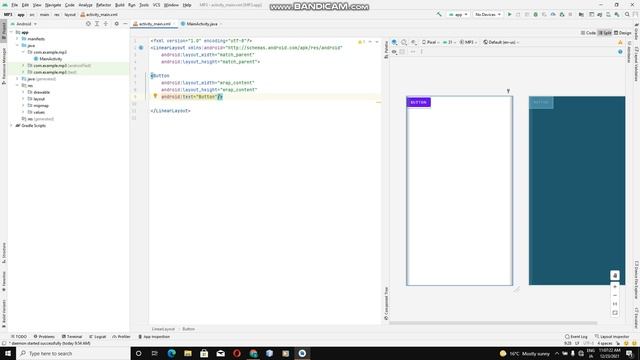This screenshot has width=640, height=360.
Task: Open the File menu
Action: click(x=14, y=5)
